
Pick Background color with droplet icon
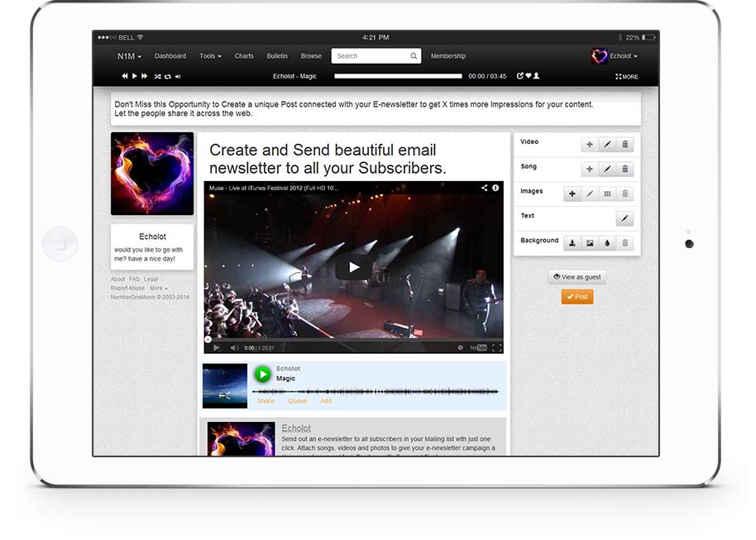tap(607, 243)
